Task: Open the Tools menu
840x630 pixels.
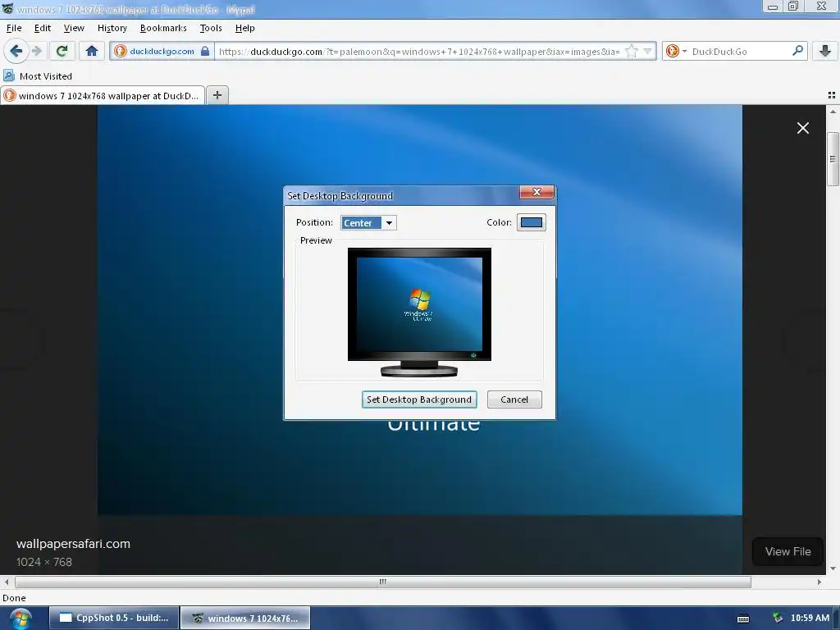Action: [211, 28]
